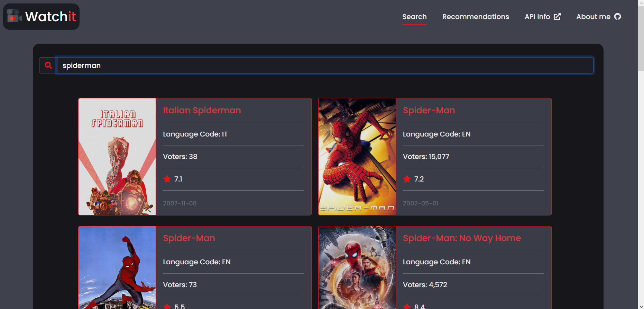The width and height of the screenshot is (644, 309).
Task: Select the Italian Spiderman poster thumbnail
Action: 117,157
